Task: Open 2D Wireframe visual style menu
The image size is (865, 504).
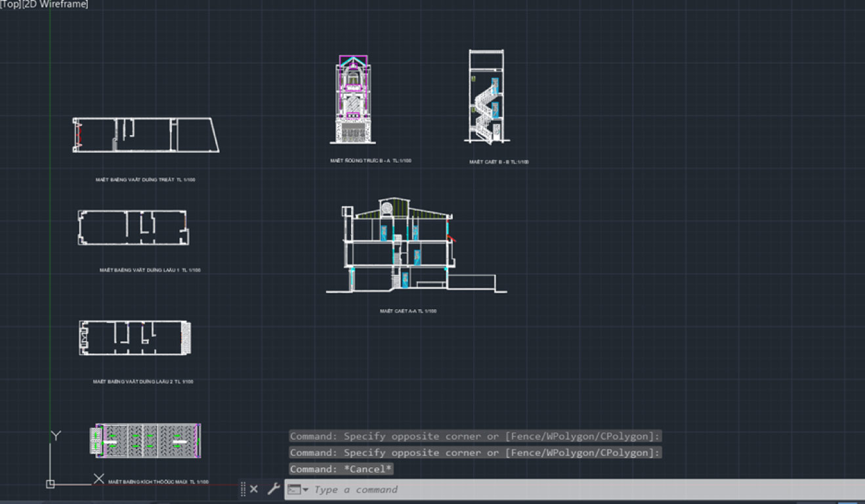Action: tap(55, 5)
